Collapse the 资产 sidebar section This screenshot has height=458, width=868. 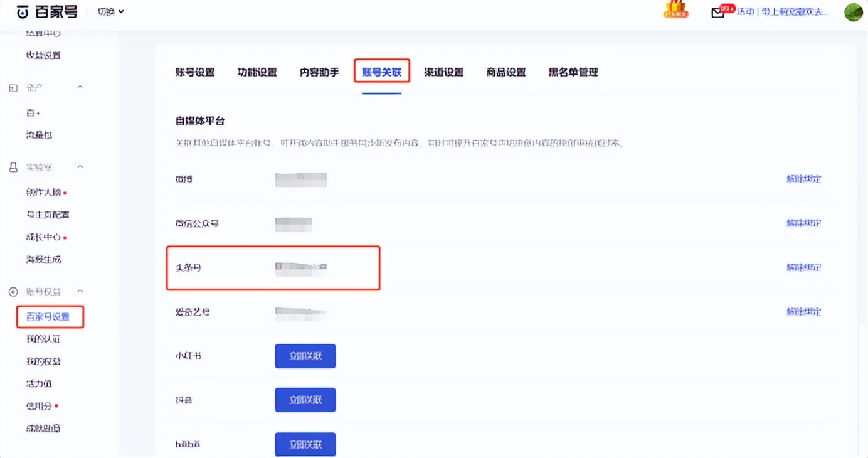[x=80, y=87]
